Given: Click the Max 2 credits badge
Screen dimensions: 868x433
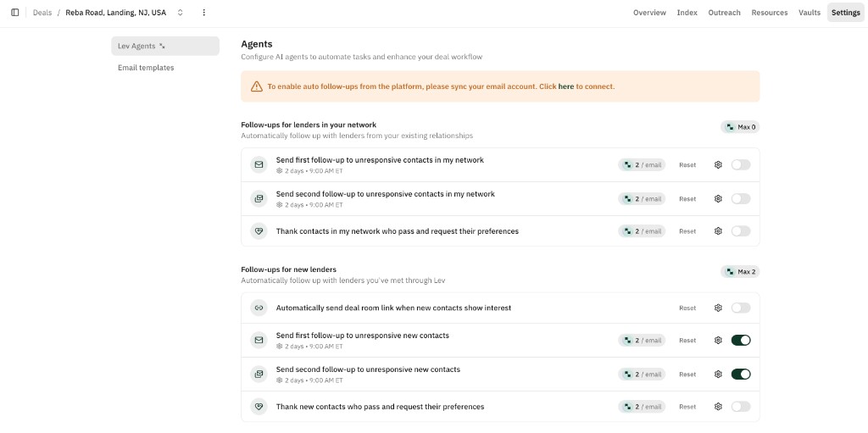Looking at the screenshot, I should (x=740, y=271).
